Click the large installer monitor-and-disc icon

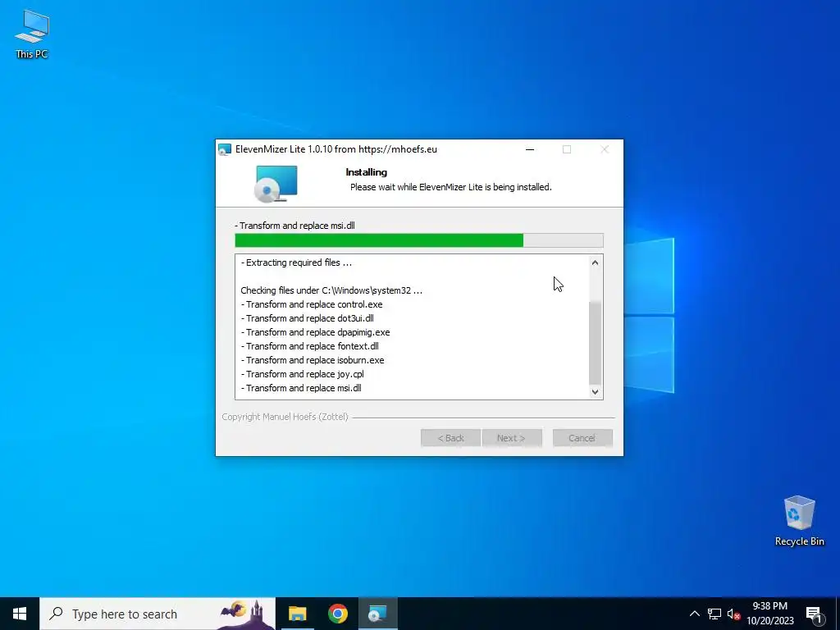(276, 184)
